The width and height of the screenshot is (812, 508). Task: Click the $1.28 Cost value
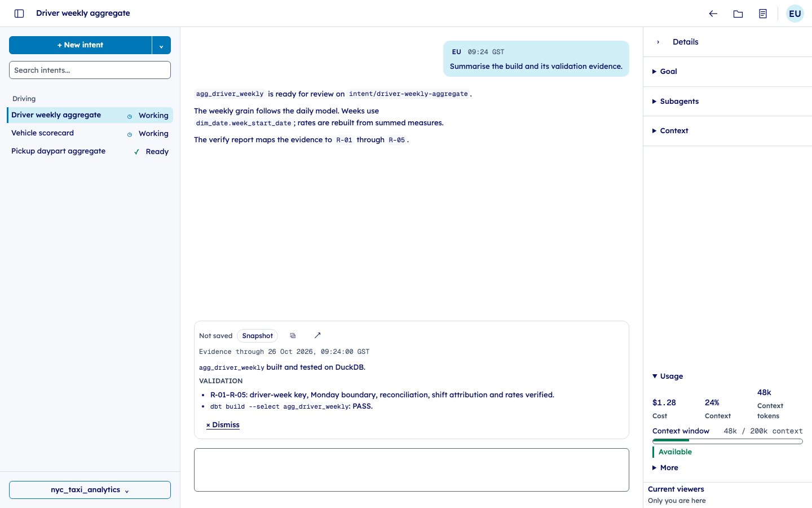664,402
